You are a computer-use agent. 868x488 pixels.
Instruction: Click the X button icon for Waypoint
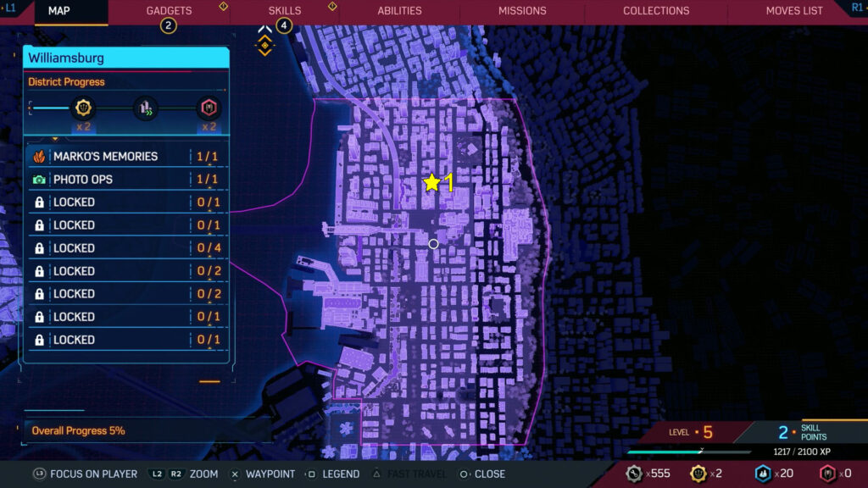point(235,474)
